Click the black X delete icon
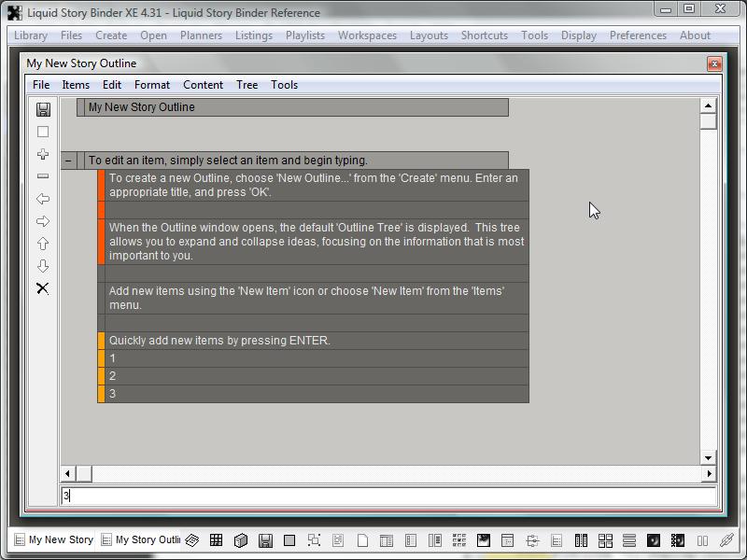The image size is (747, 560). tap(43, 288)
